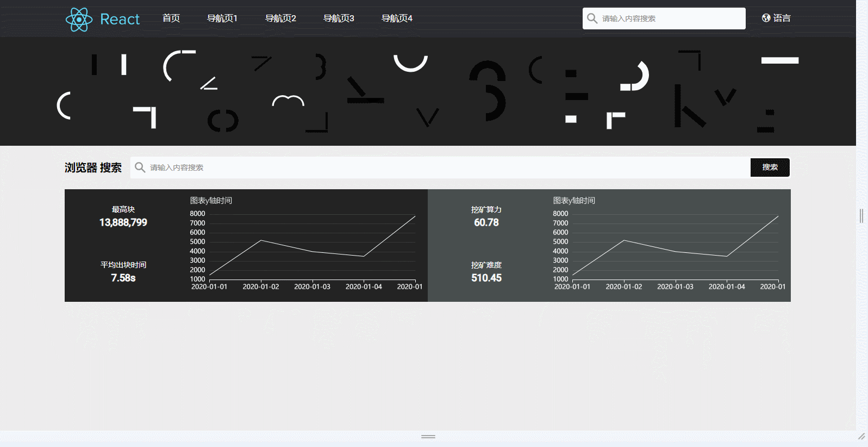Open the 首页 navigation item

171,18
